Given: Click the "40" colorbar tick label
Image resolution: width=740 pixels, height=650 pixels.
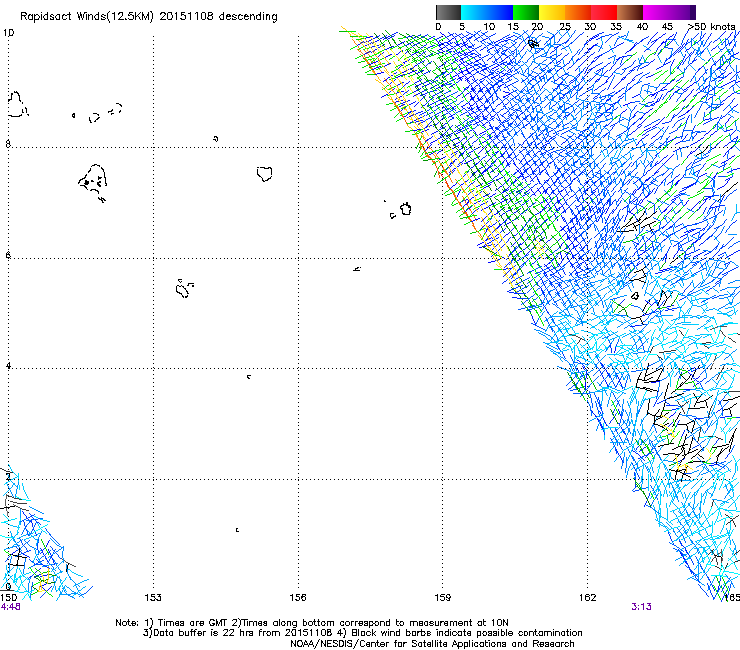Looking at the screenshot, I should (x=642, y=27).
